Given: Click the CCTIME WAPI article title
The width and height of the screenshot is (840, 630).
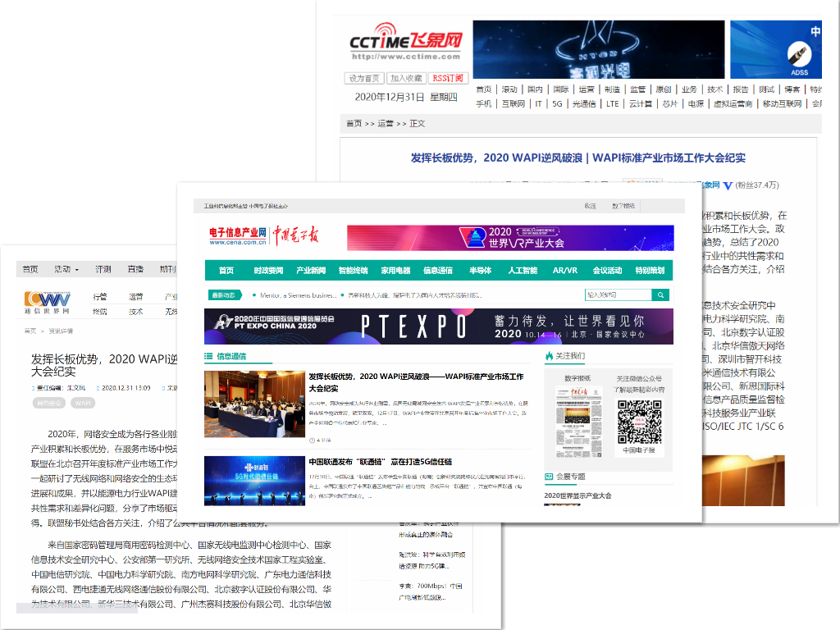Looking at the screenshot, I should point(578,158).
